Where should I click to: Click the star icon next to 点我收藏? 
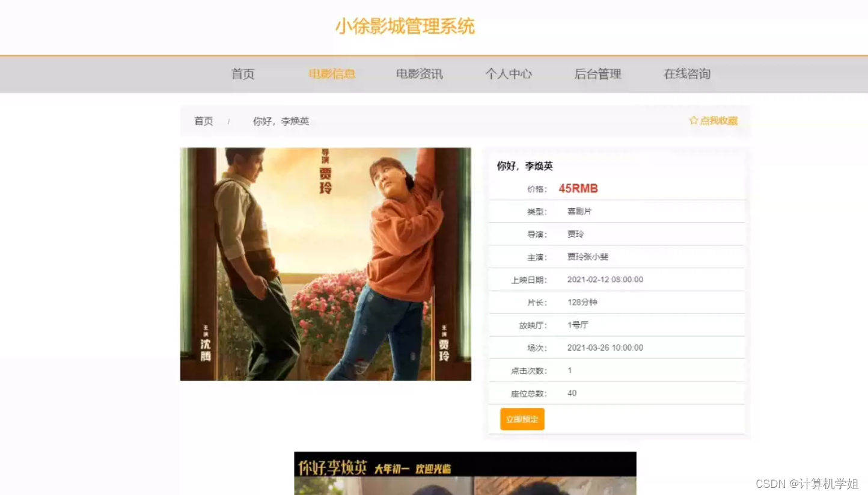pos(694,120)
